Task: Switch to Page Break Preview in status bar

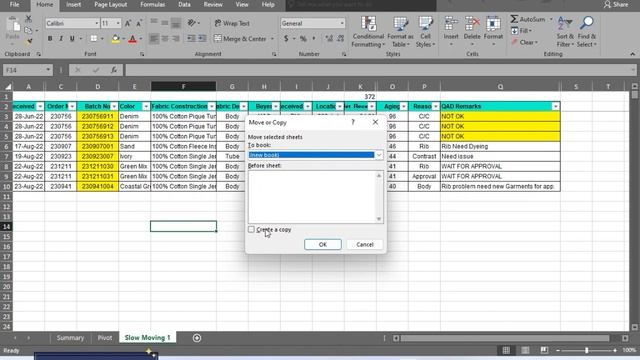Action: pyautogui.click(x=544, y=350)
